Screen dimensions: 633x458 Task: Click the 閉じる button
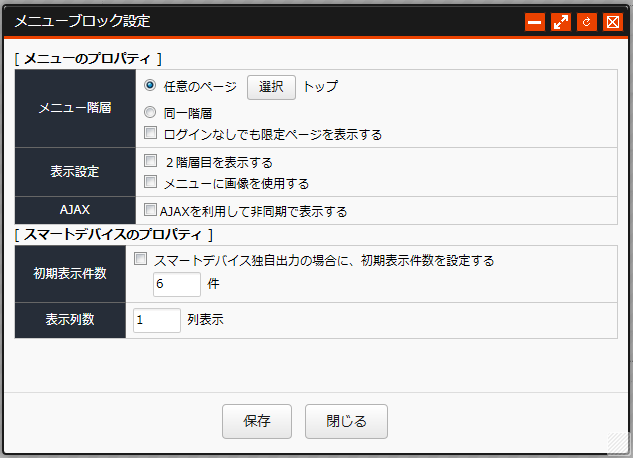(x=346, y=421)
